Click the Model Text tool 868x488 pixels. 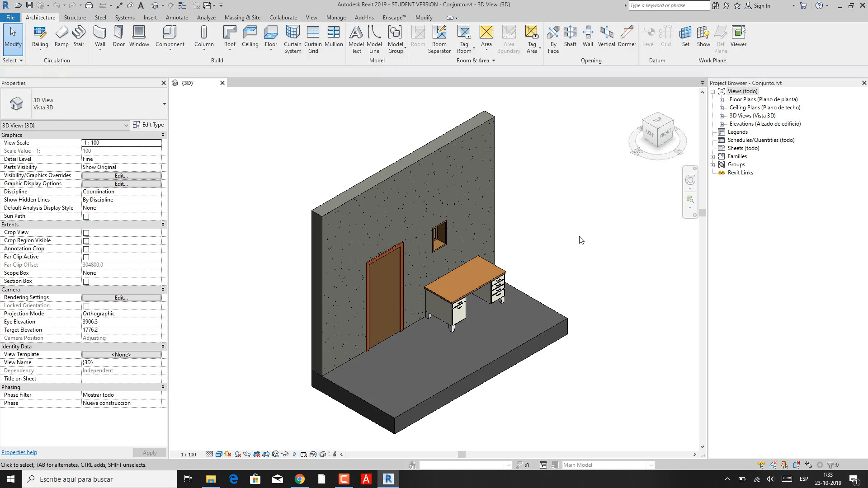click(356, 40)
